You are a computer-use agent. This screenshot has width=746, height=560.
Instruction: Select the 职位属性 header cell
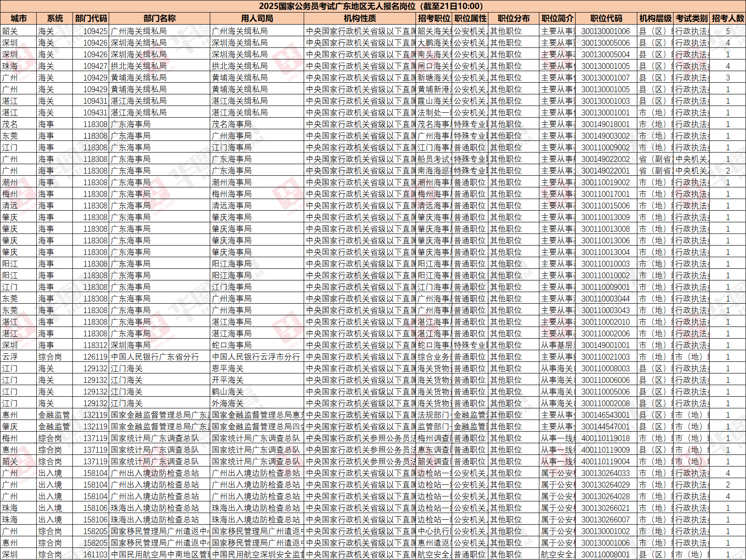(470, 18)
